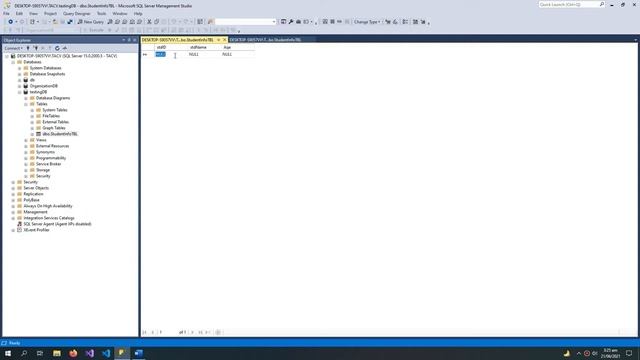This screenshot has width=640, height=360.
Task: Open the View menu
Action: [x=33, y=13]
